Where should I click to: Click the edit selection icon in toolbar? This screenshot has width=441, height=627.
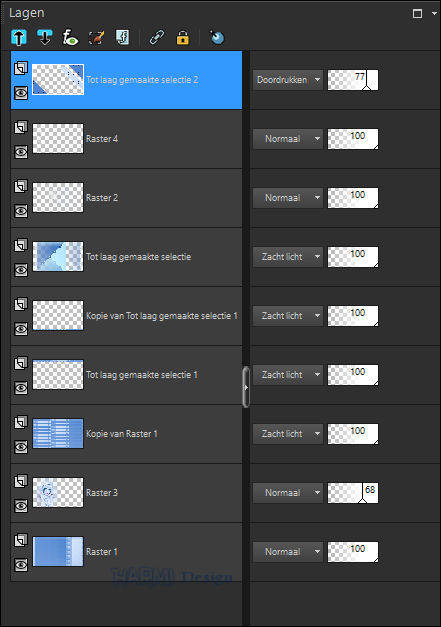click(x=96, y=38)
